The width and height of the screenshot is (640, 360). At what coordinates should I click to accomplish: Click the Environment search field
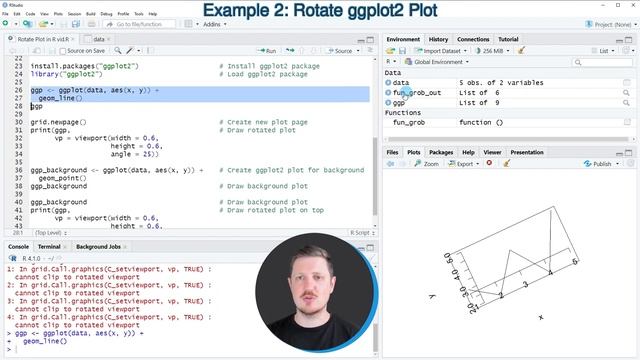(x=603, y=62)
